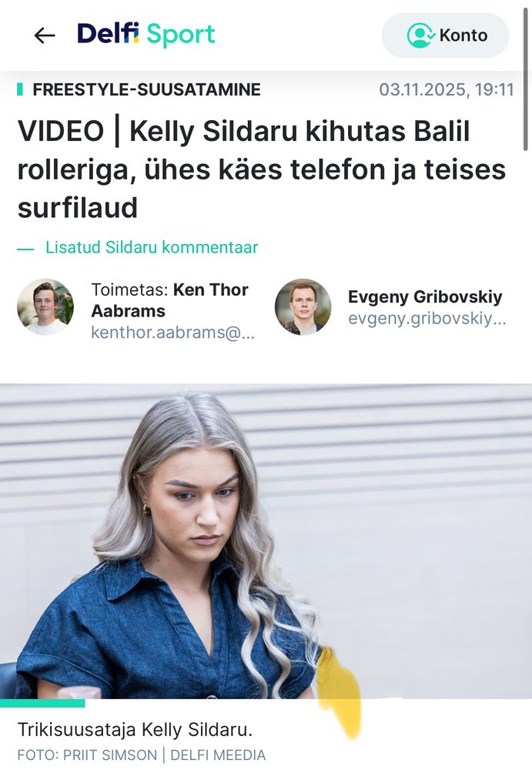Click the article headline about Kelly Sildaru
The image size is (532, 770).
(261, 169)
